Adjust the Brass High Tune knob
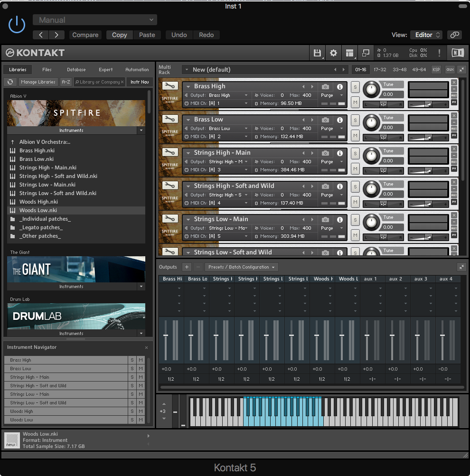 point(371,90)
